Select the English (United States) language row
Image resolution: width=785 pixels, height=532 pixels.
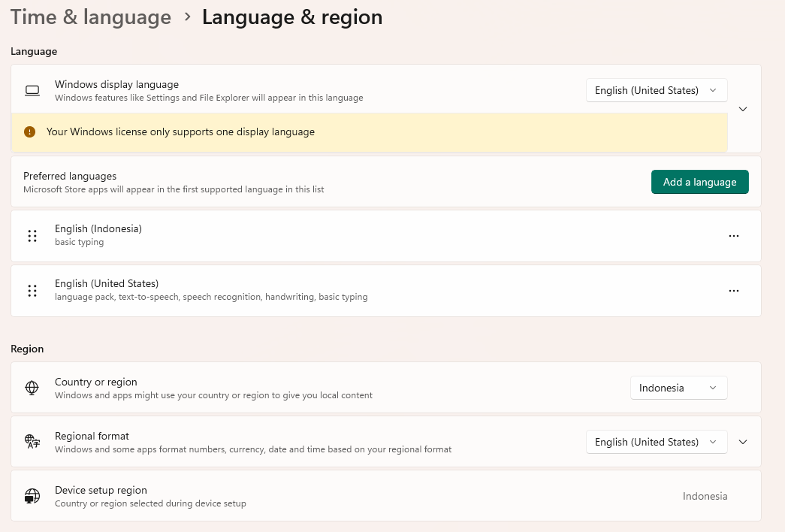coord(376,291)
